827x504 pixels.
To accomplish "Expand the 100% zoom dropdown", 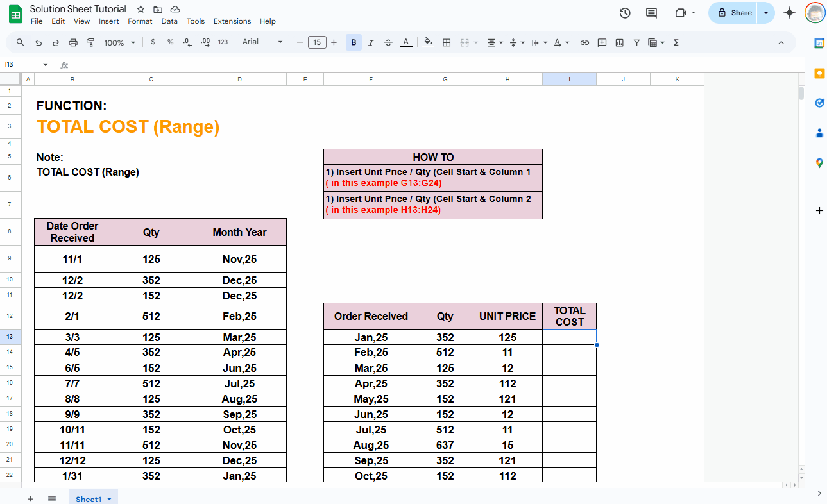I will (120, 42).
